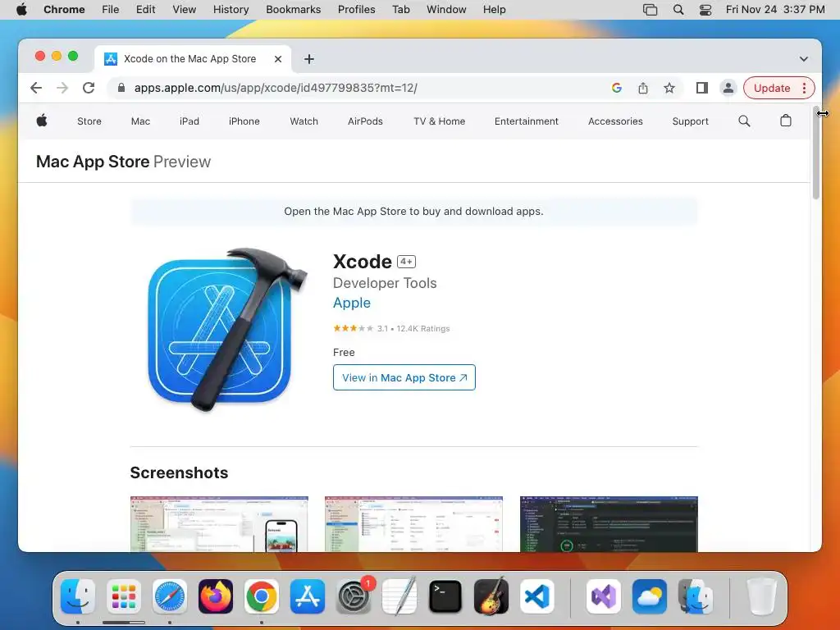This screenshot has height=630, width=840.
Task: Open the Bookmarks menu
Action: tap(293, 9)
